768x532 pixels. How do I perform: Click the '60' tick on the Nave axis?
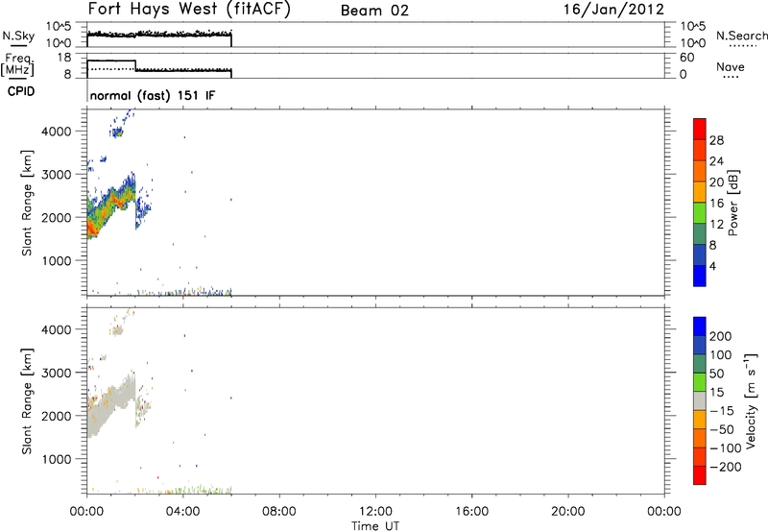[686, 58]
